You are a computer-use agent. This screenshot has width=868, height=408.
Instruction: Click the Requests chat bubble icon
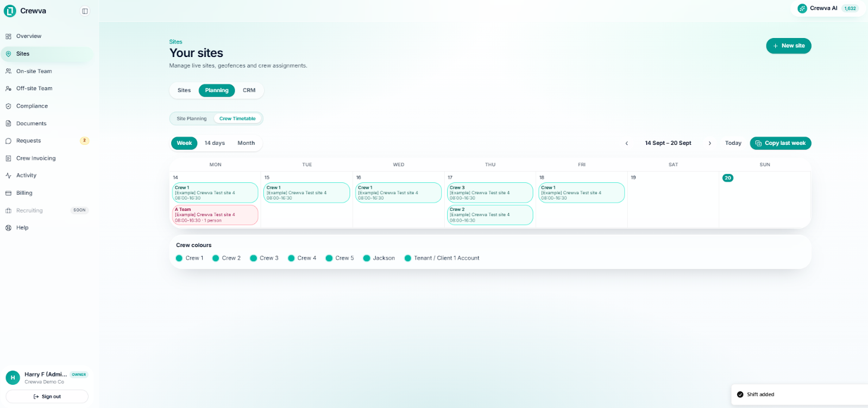click(8, 141)
